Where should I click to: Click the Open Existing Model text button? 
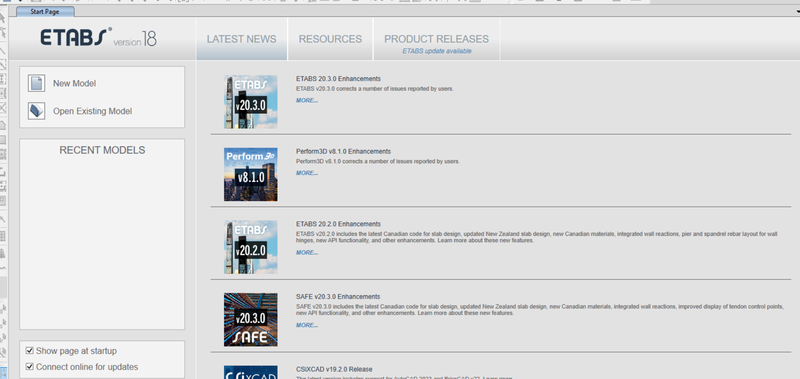tap(92, 111)
